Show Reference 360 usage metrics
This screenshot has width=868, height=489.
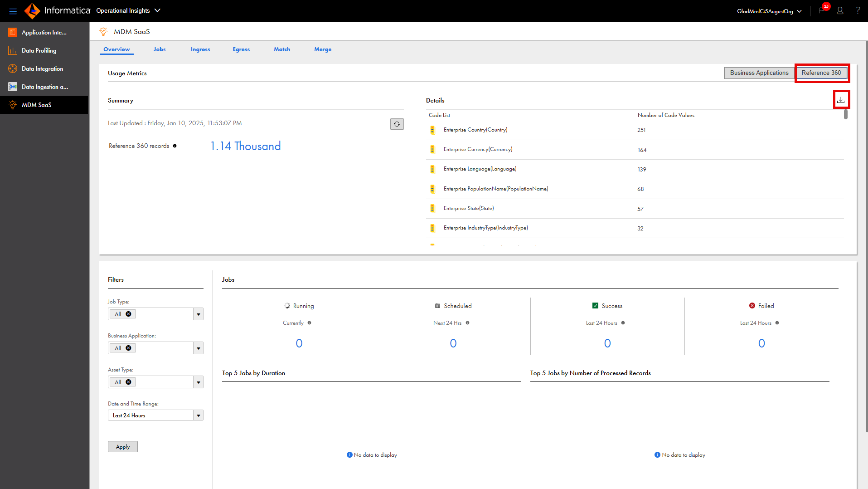821,73
